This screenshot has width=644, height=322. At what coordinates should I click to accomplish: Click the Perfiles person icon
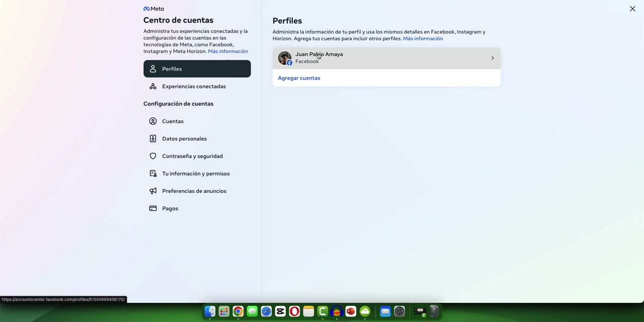[153, 69]
